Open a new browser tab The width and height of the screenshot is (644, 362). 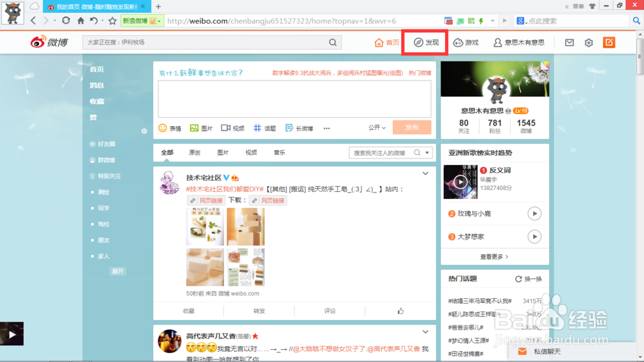tap(158, 6)
